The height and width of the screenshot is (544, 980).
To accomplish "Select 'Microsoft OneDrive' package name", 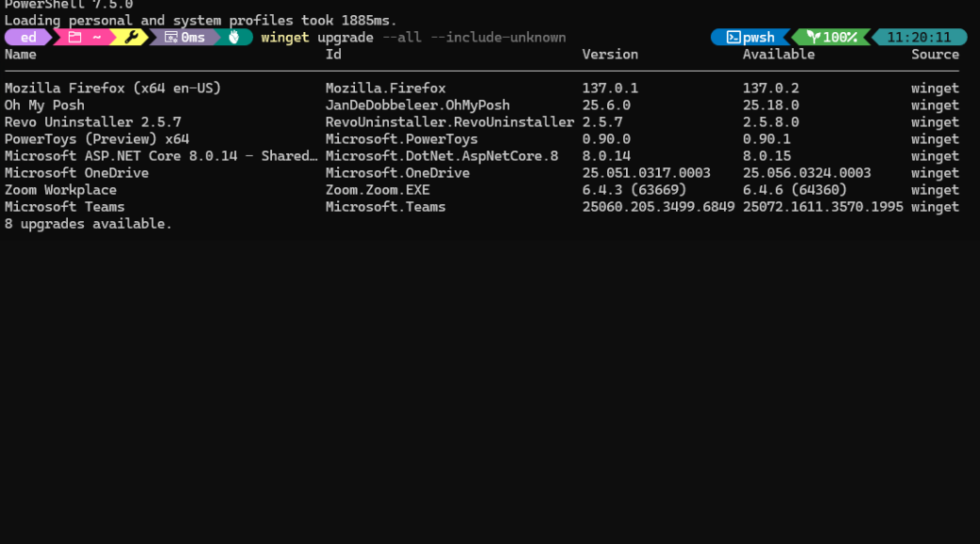I will (76, 173).
